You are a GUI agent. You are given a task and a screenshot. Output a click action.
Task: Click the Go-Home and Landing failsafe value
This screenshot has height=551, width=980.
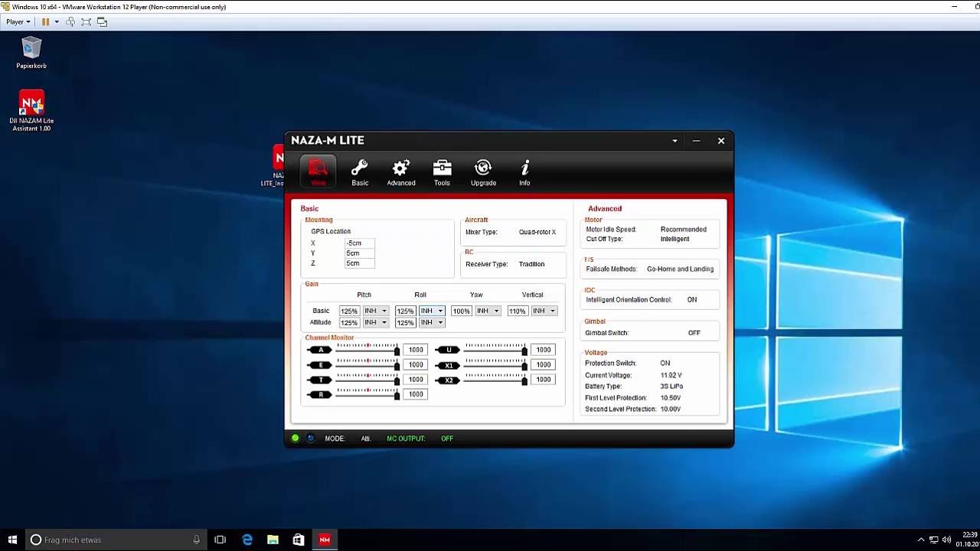point(680,269)
